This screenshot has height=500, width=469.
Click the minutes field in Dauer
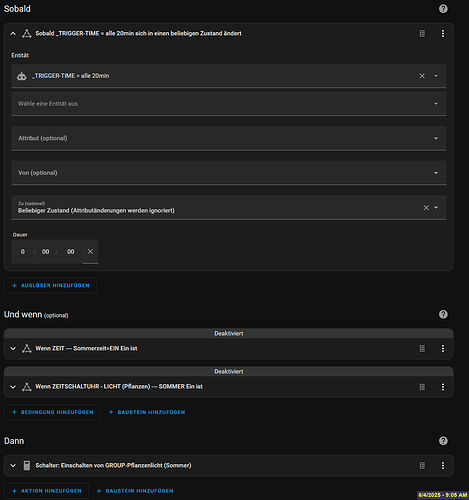pos(45,252)
